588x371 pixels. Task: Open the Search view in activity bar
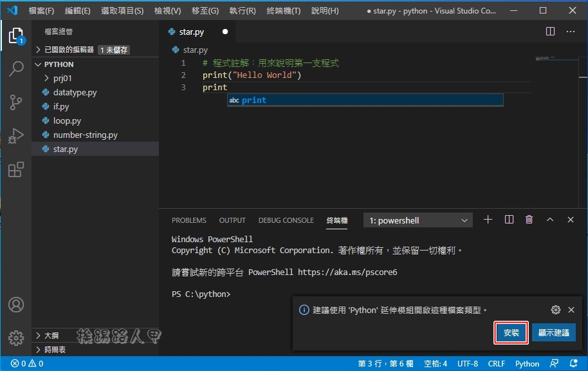(x=16, y=69)
